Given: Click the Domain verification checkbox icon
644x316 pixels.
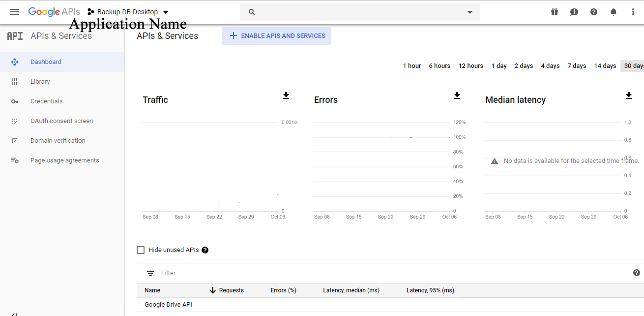Looking at the screenshot, I should pyautogui.click(x=15, y=141).
